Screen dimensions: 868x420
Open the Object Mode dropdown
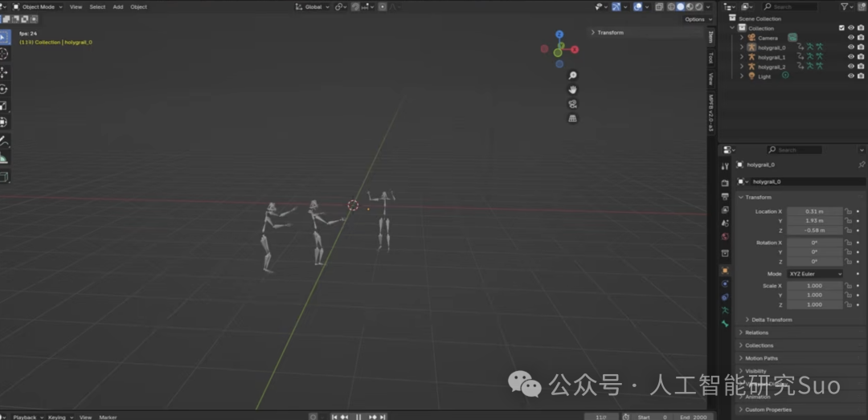(x=38, y=6)
